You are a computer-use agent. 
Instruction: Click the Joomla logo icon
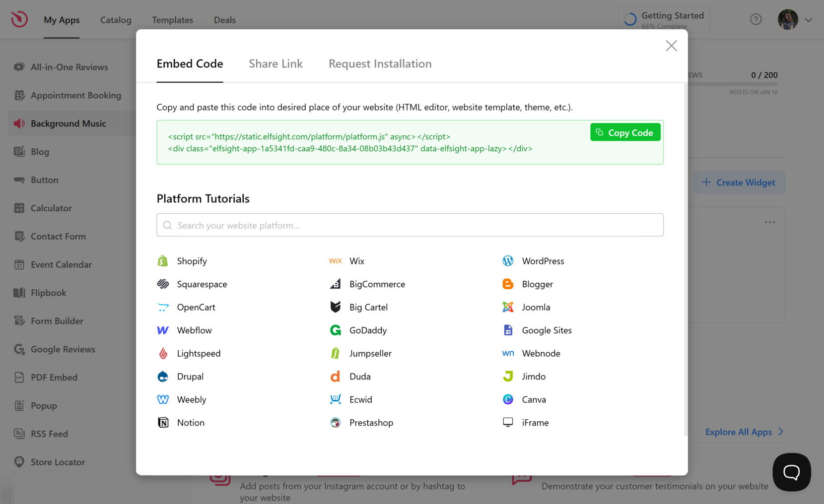508,307
